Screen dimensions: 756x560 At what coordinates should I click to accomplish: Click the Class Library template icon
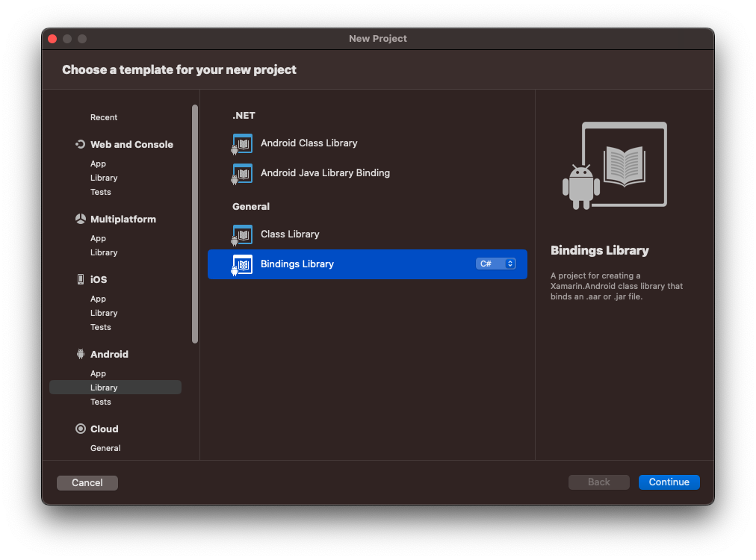click(x=242, y=234)
